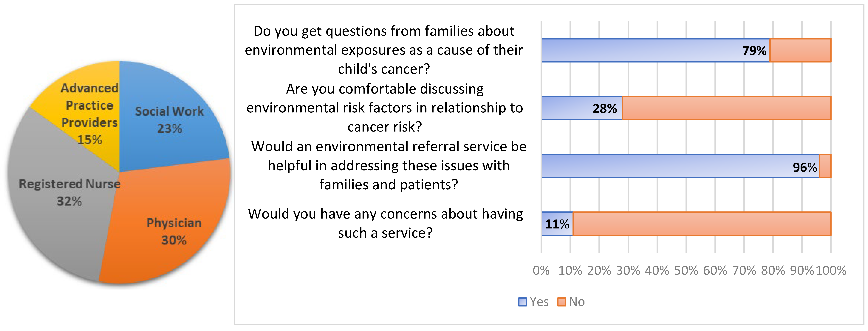Click the 100% axis label
868x331 pixels.
(x=831, y=270)
